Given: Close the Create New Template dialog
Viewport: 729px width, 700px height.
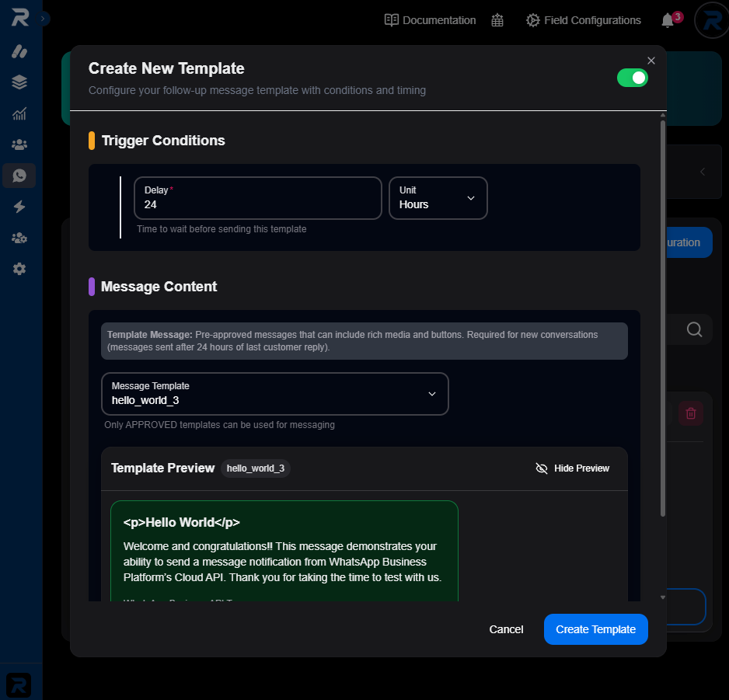Looking at the screenshot, I should (x=651, y=61).
